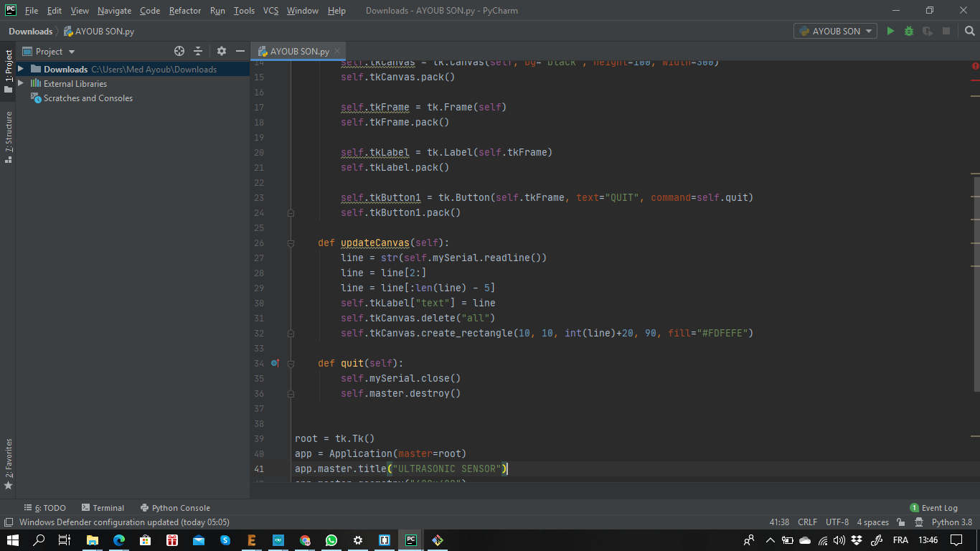Image resolution: width=980 pixels, height=551 pixels.
Task: Run the AYOUB SON configuration
Action: point(890,31)
